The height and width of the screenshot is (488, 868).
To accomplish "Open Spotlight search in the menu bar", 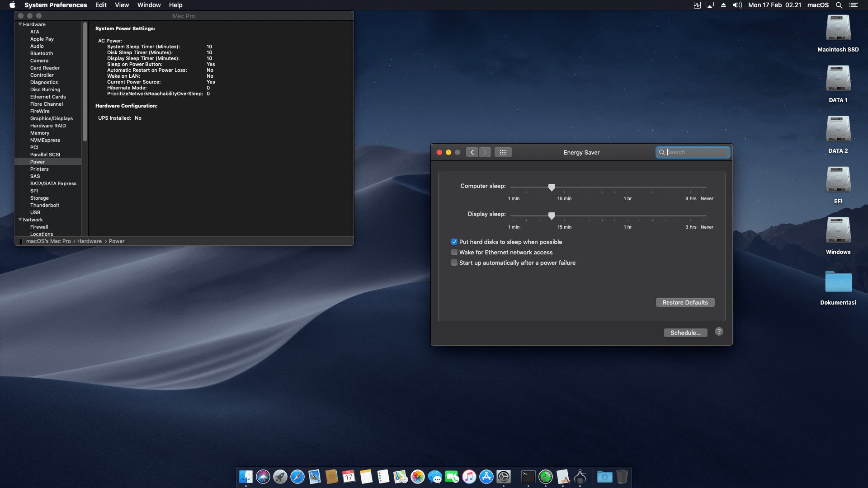I will (x=839, y=5).
